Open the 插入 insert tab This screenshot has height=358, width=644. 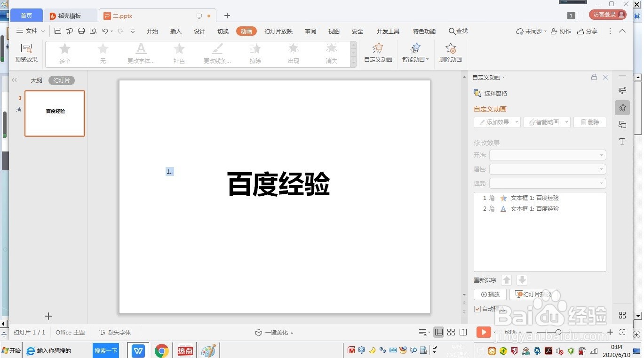coord(176,31)
